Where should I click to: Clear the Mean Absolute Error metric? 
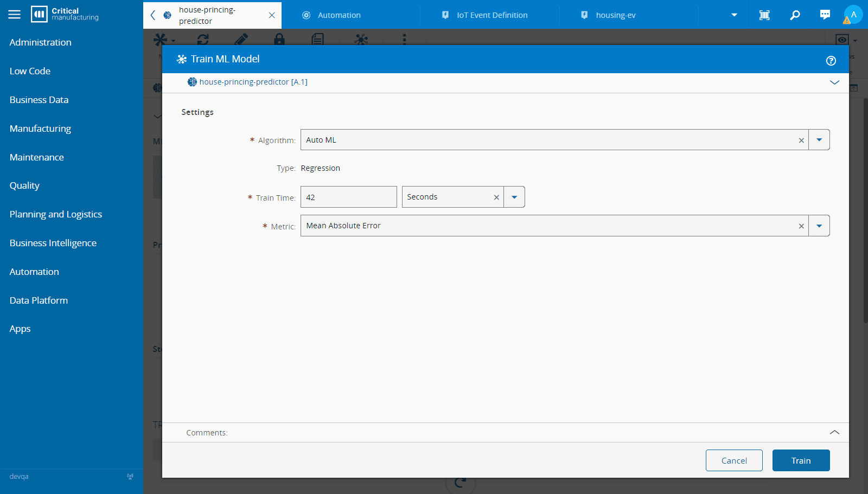801,226
